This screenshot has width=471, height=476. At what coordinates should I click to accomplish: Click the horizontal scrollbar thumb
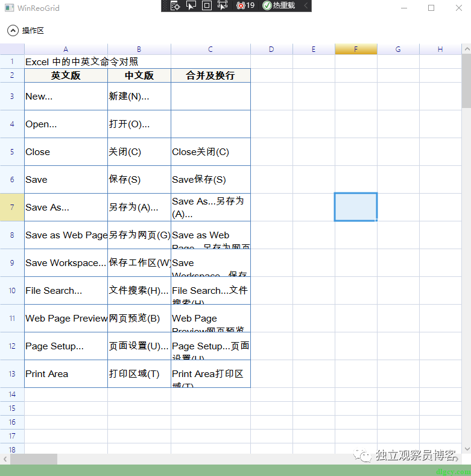tap(34, 459)
